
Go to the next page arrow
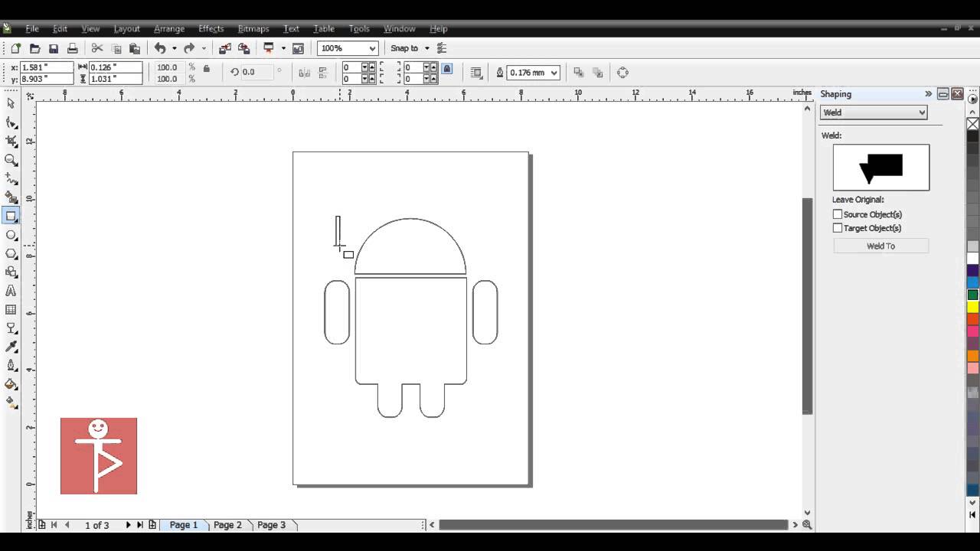(128, 525)
